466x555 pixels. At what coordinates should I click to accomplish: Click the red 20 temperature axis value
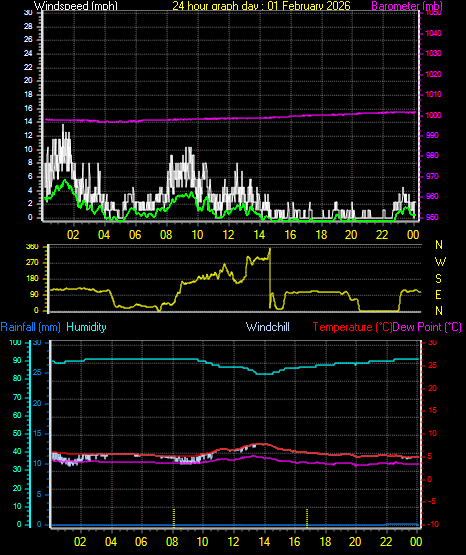432,389
